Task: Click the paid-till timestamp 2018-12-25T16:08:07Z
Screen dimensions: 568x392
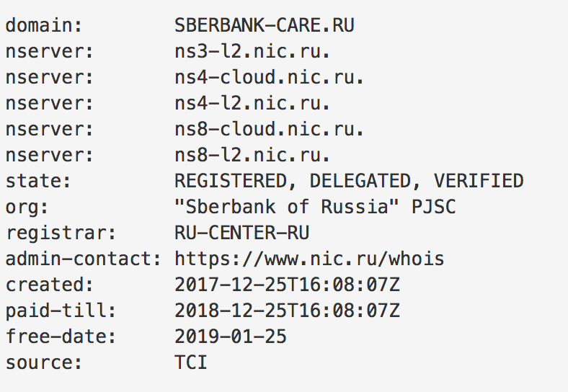Action: point(287,311)
